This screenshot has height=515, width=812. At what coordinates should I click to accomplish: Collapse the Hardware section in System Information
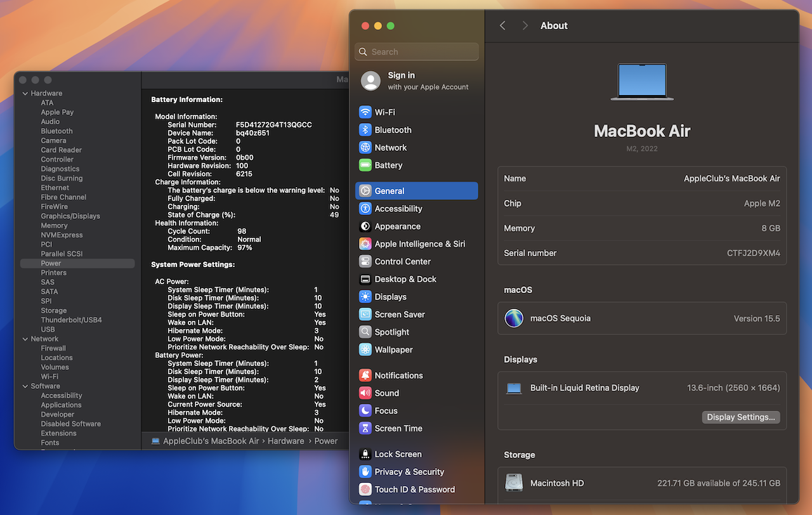click(x=25, y=93)
